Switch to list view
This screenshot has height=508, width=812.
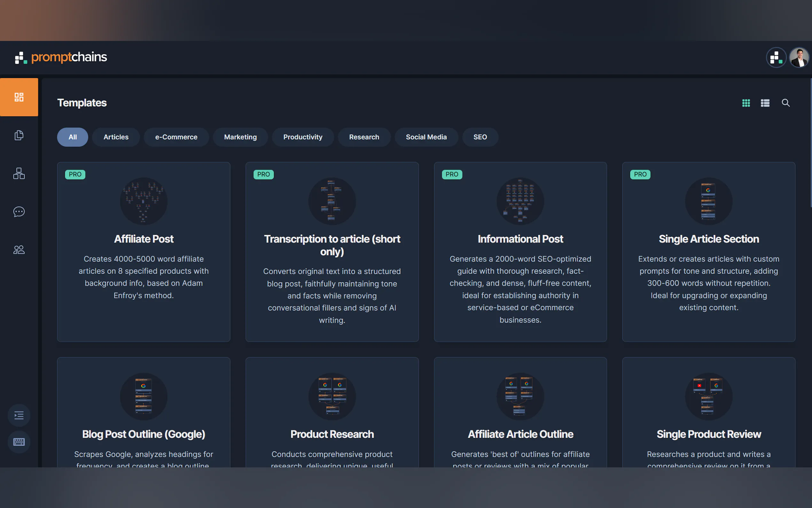pyautogui.click(x=765, y=103)
